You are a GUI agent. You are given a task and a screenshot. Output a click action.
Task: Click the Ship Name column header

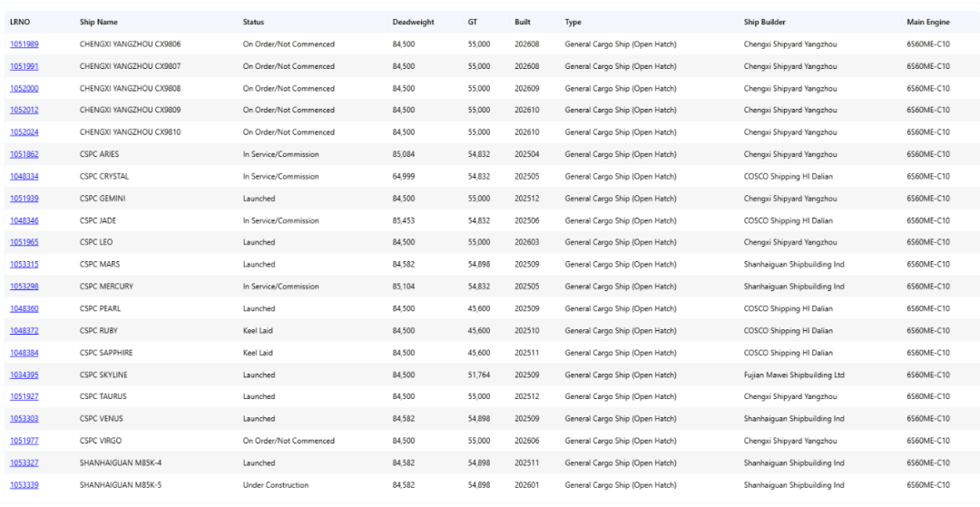coord(99,22)
